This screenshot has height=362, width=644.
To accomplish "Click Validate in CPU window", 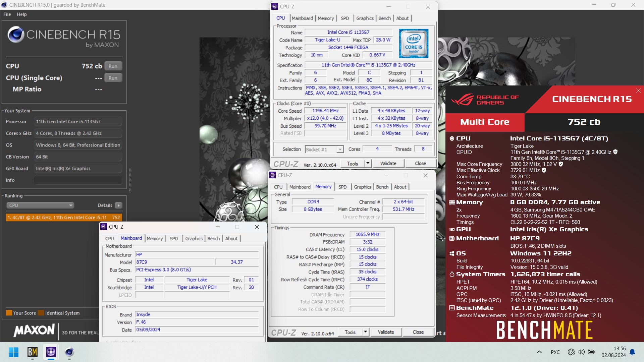I will [x=388, y=164].
